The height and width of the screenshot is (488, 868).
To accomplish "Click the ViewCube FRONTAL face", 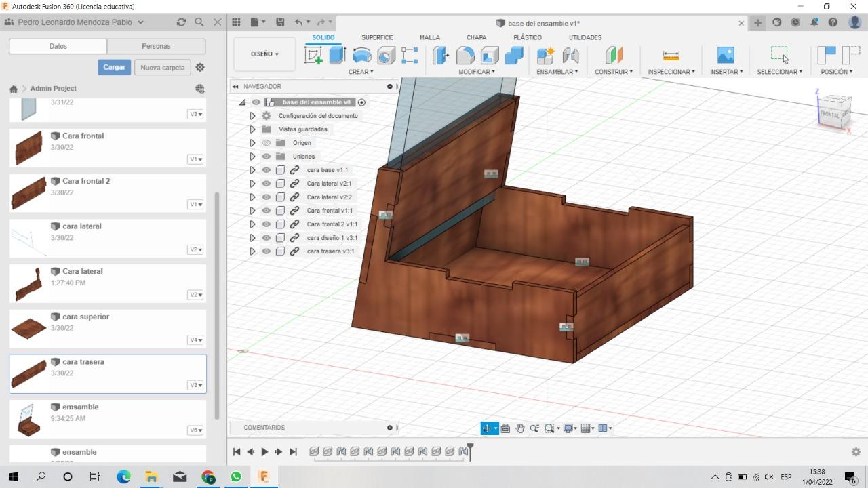I will click(x=829, y=114).
